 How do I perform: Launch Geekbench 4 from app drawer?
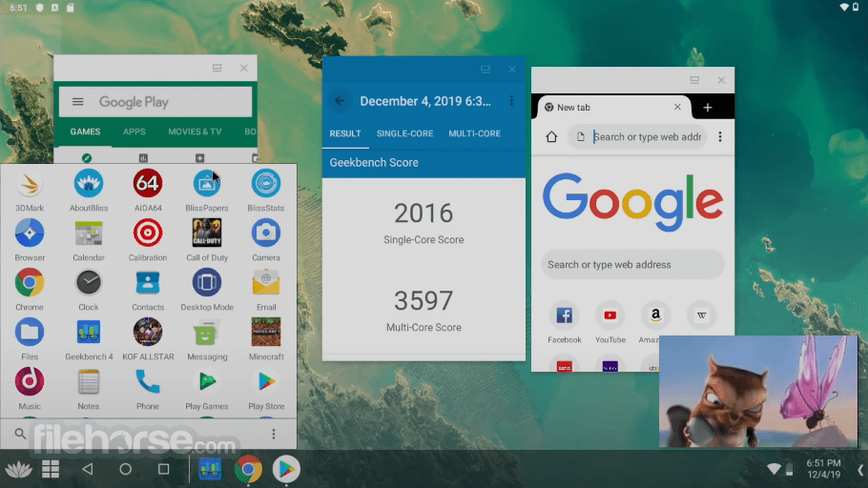[89, 332]
